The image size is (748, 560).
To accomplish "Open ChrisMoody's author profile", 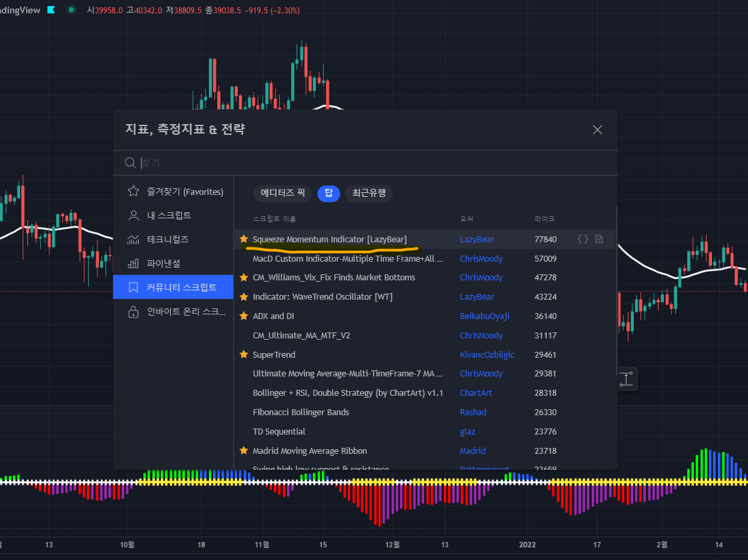I will [481, 258].
